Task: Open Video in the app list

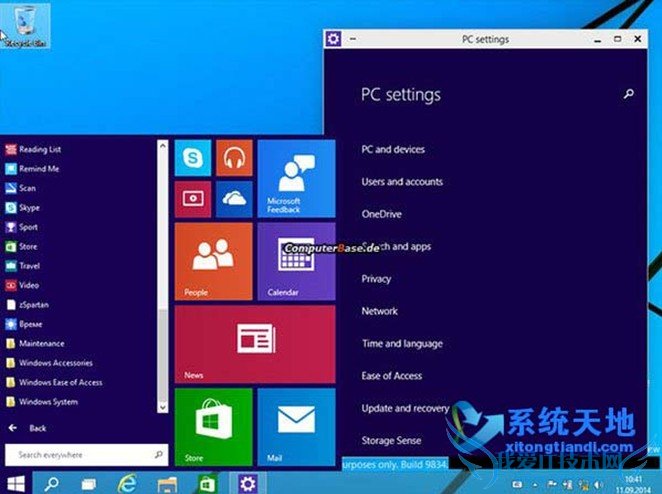Action: coord(22,285)
